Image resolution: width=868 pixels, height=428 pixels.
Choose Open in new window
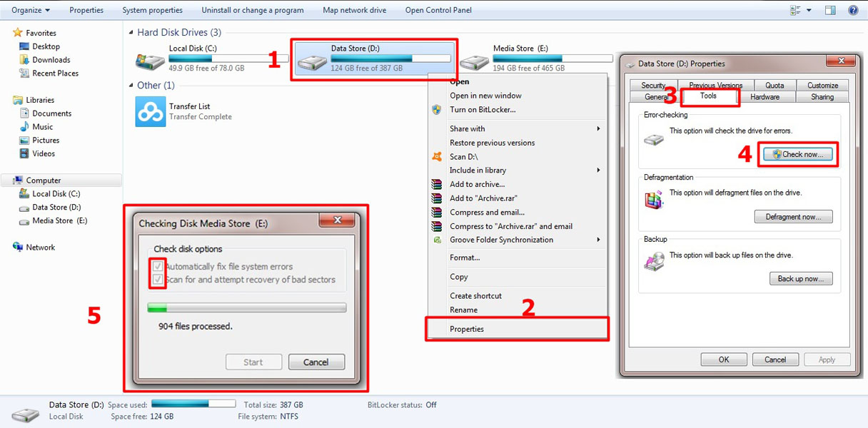485,96
